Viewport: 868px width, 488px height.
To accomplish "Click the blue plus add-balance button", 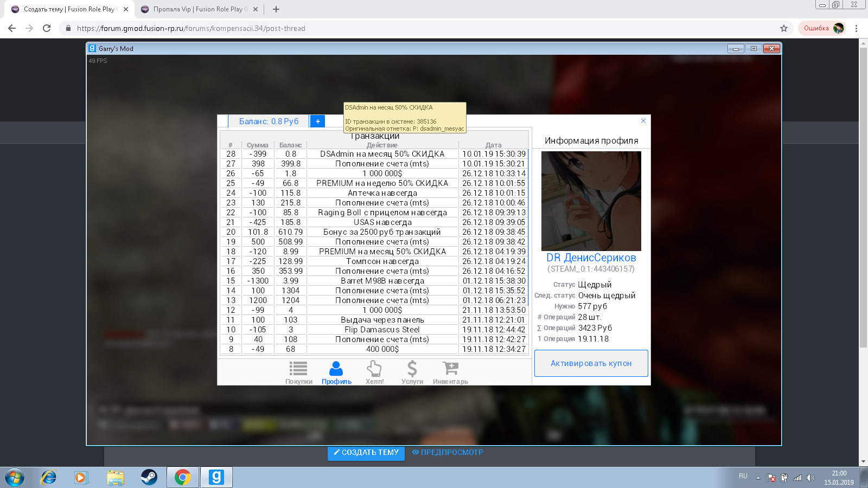I will [318, 121].
